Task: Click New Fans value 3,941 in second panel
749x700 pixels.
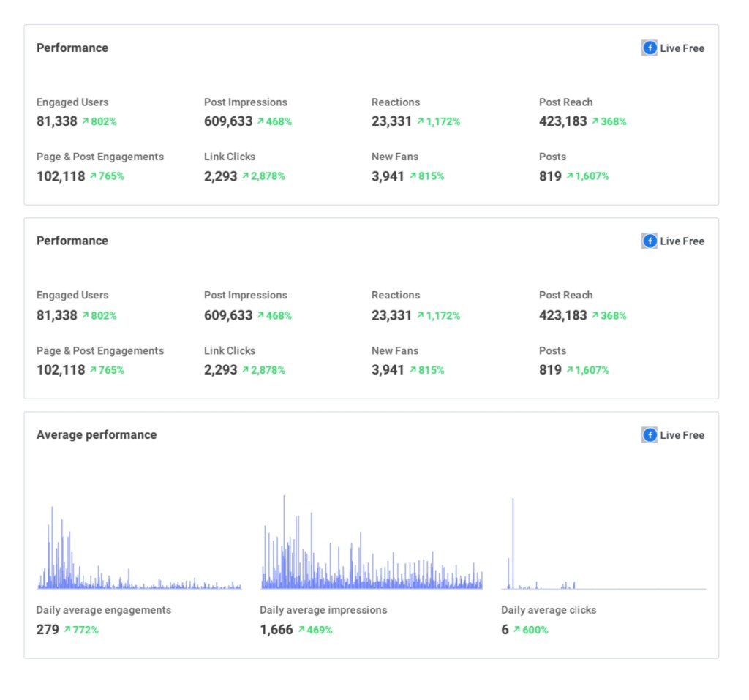Action: point(388,370)
